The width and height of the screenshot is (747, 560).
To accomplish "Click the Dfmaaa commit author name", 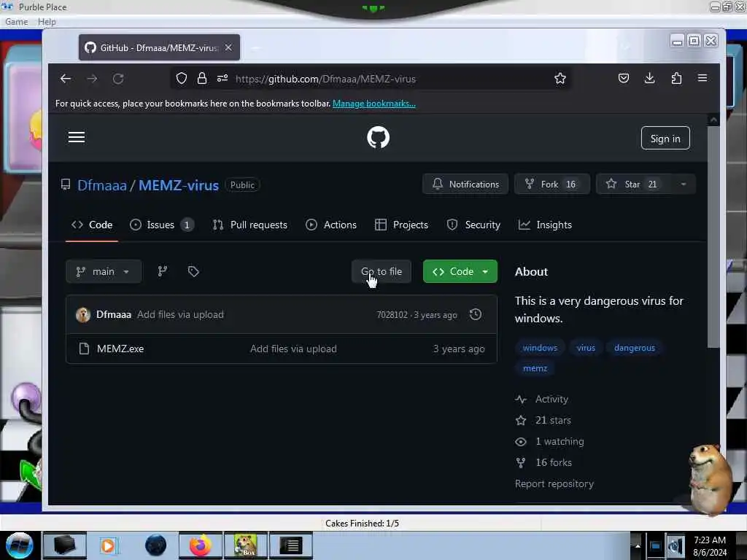I will 113,315.
